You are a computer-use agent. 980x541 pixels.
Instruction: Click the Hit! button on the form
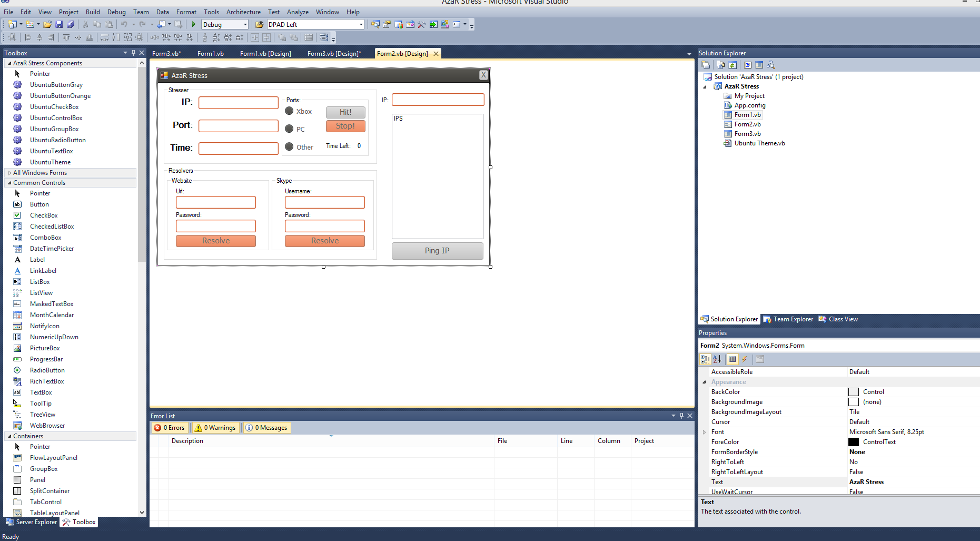point(345,112)
